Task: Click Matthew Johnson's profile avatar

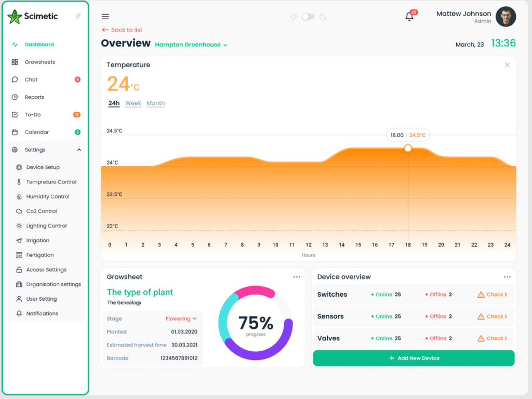Action: tap(506, 17)
